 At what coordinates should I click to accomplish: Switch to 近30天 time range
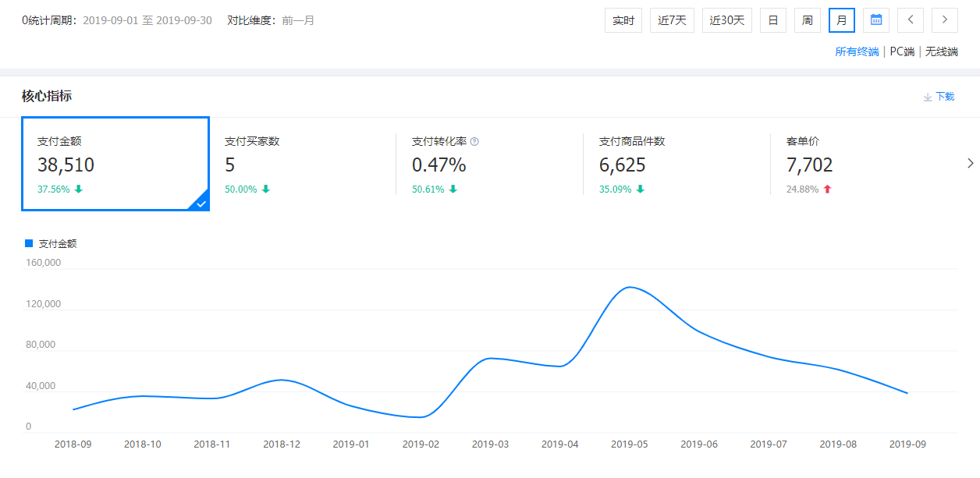click(726, 20)
